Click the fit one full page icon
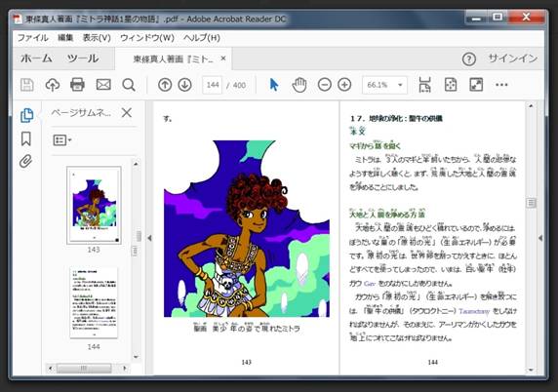558x392 pixels. tap(451, 85)
